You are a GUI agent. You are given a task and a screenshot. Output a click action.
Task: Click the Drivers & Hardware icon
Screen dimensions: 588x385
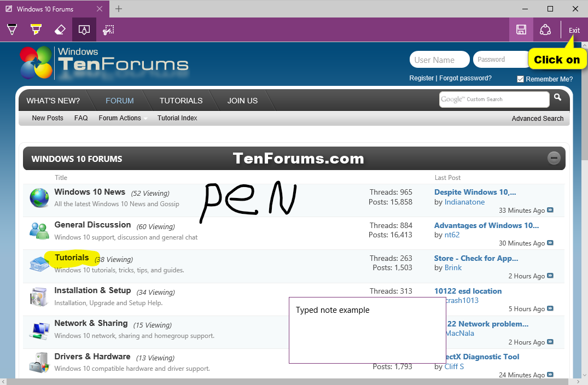(39, 363)
